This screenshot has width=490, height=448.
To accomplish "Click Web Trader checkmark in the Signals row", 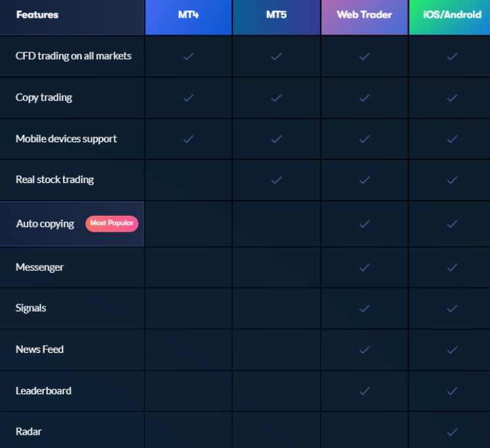I will (364, 308).
